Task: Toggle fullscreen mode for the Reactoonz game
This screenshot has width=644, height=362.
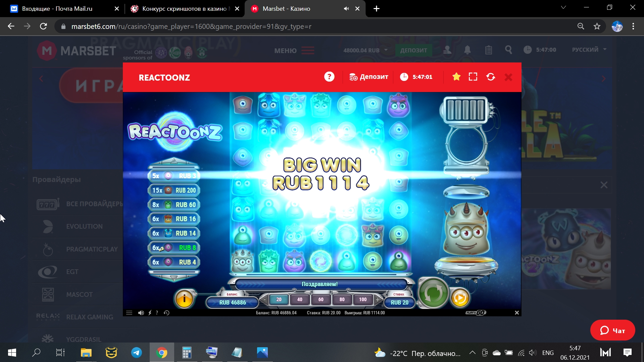Action: [473, 77]
